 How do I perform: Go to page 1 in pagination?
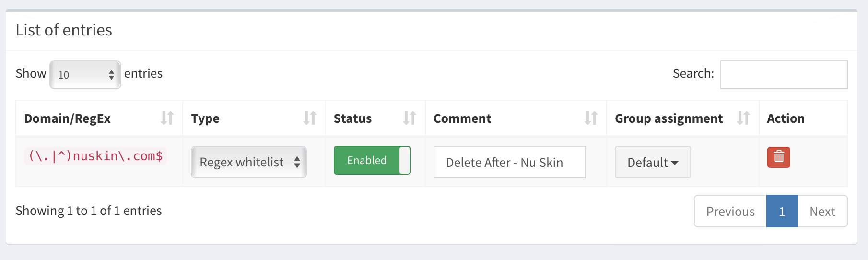coord(782,211)
